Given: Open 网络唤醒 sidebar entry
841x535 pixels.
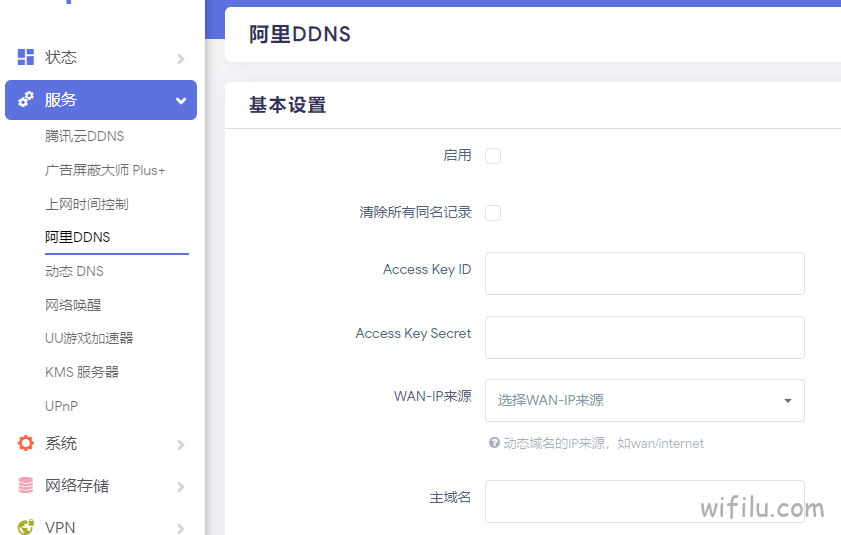Looking at the screenshot, I should coord(73,305).
